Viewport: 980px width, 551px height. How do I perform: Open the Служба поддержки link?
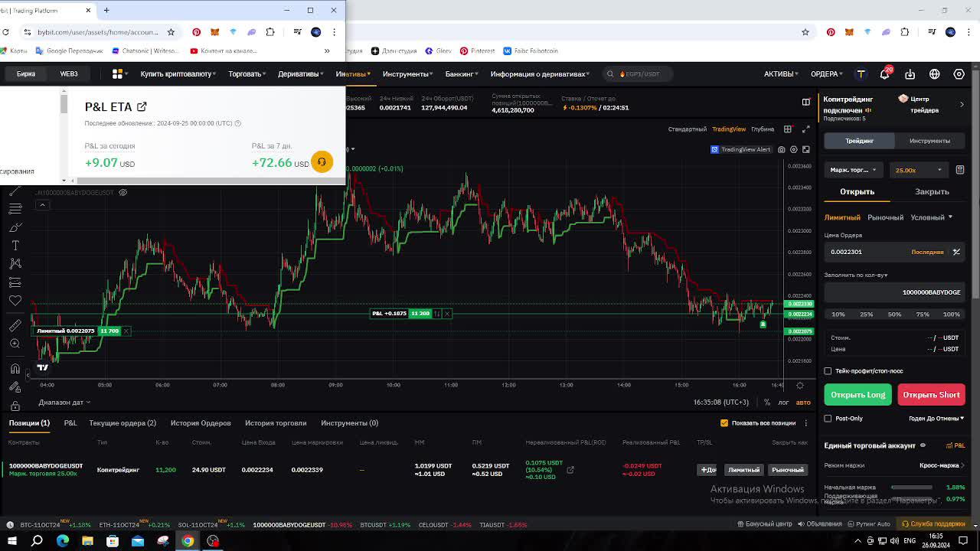tap(933, 524)
